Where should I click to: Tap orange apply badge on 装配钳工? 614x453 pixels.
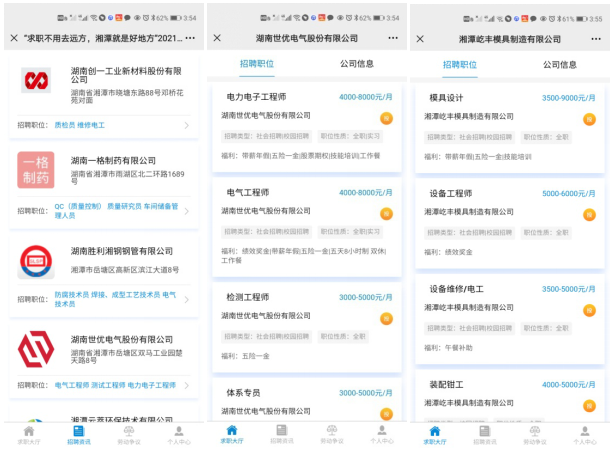tap(589, 406)
